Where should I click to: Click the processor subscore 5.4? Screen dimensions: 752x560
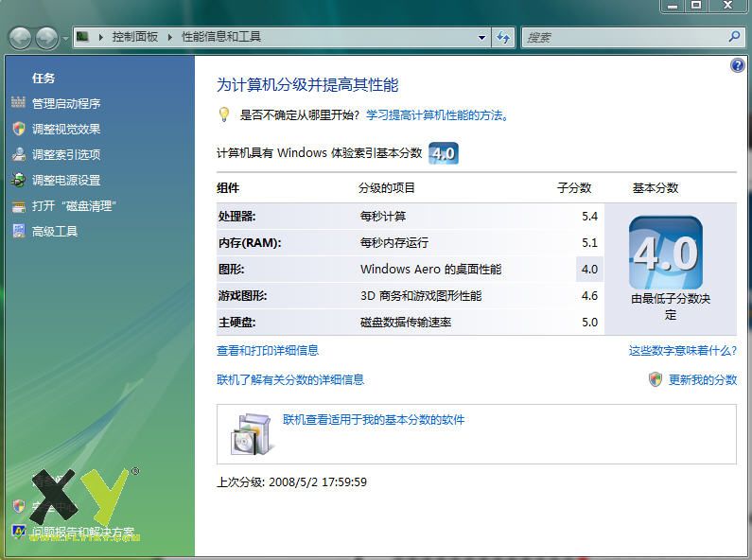tap(589, 217)
